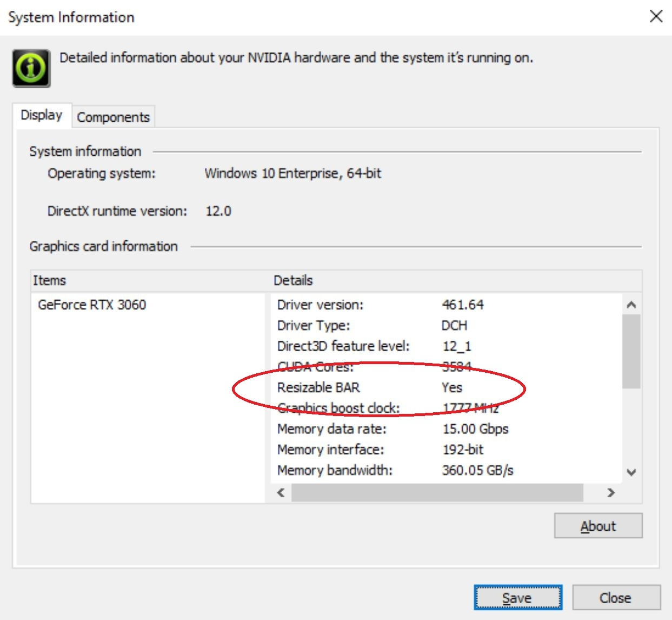672x620 pixels.
Task: Click the 12.0 DirectX version value
Action: pos(218,211)
